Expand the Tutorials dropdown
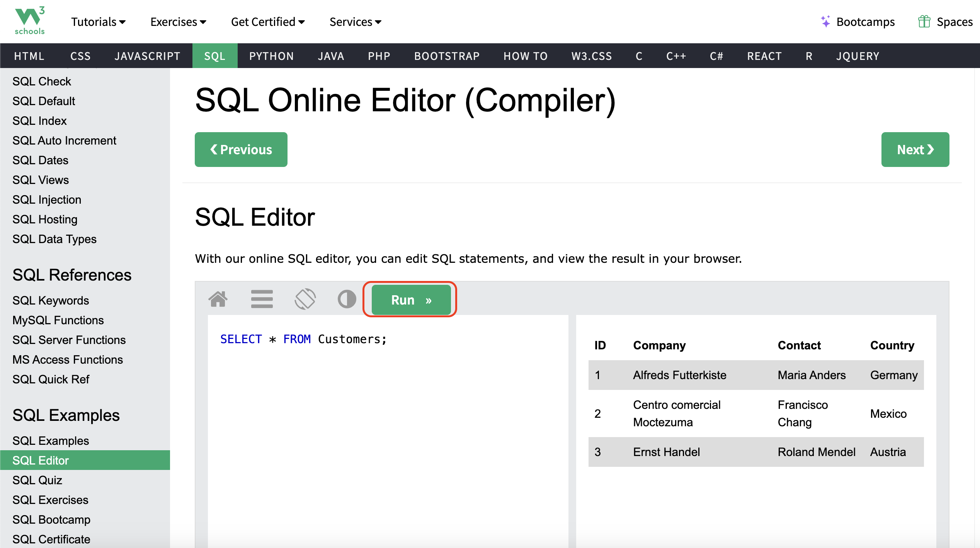This screenshot has width=980, height=548. [98, 22]
